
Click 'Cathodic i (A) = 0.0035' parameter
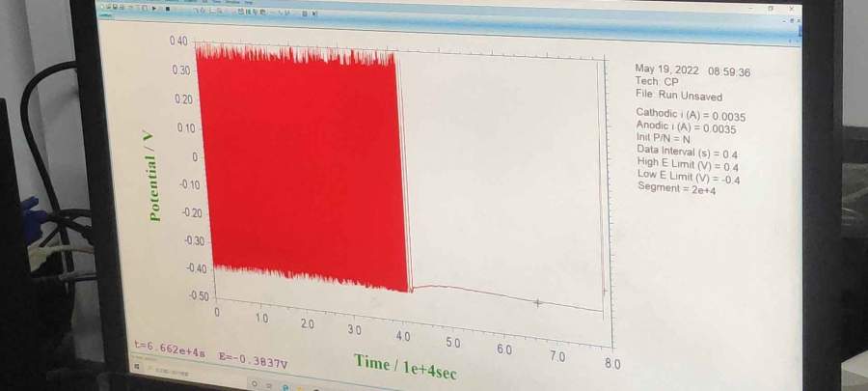coord(691,115)
